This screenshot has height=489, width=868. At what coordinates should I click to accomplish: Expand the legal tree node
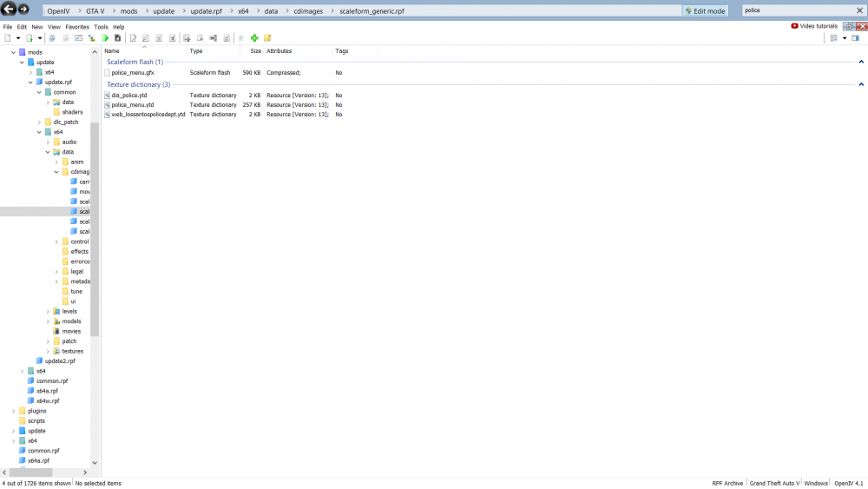click(x=56, y=271)
